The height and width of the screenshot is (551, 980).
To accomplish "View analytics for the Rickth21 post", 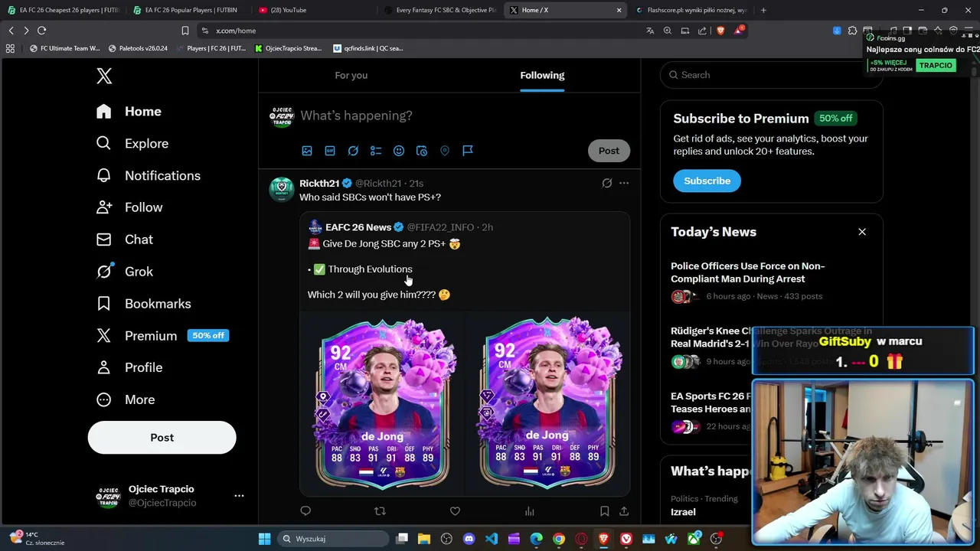I will point(529,511).
